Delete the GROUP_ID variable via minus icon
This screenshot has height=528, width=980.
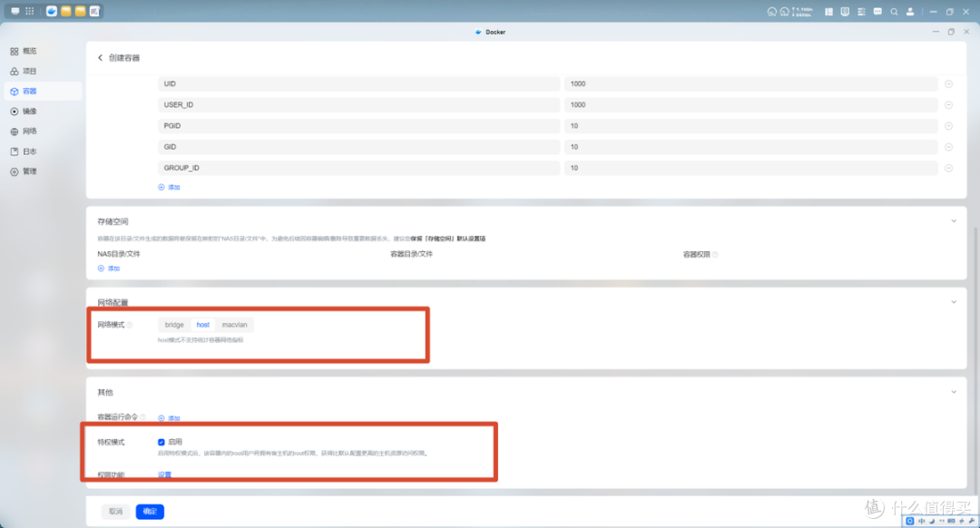tap(948, 168)
